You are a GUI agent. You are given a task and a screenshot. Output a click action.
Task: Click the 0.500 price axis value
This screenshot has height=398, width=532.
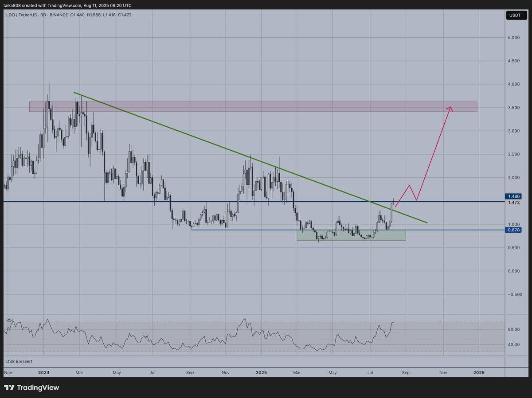point(514,248)
